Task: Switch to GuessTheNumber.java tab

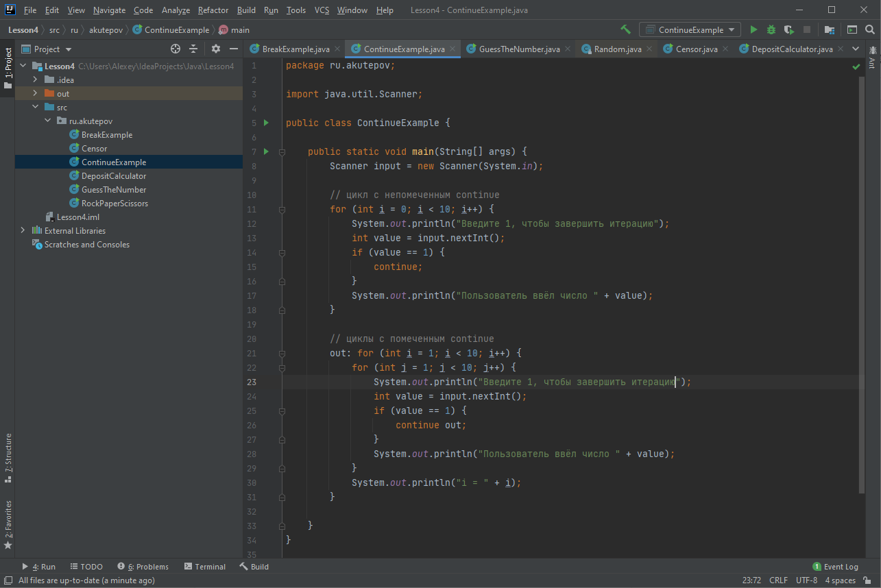Action: coord(519,49)
